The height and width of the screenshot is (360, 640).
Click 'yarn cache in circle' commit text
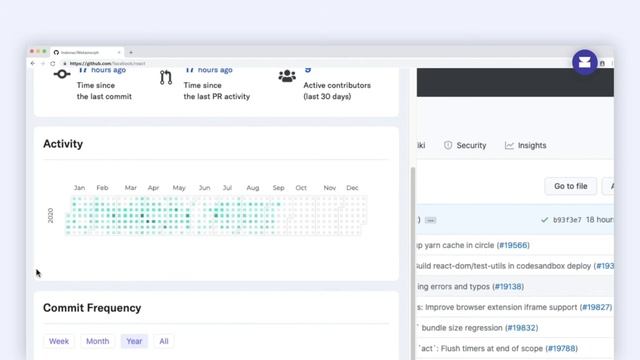pos(459,245)
